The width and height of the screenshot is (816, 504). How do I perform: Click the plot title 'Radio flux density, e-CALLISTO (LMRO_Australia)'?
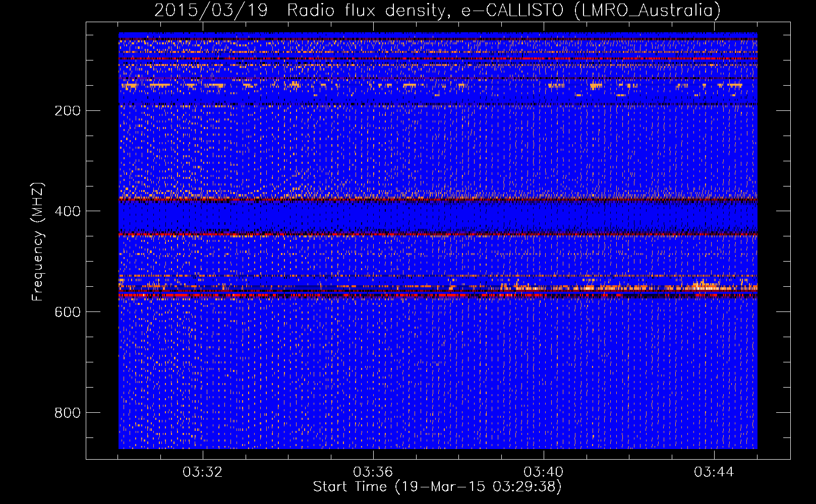504,11
